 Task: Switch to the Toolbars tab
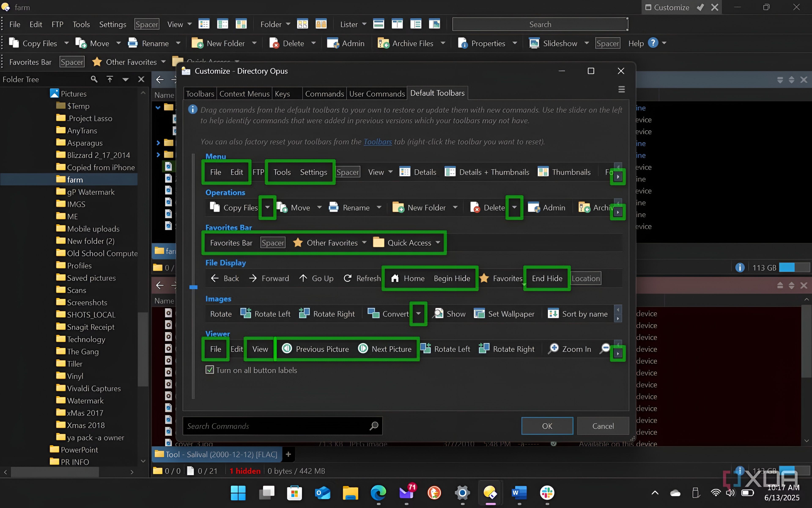pyautogui.click(x=200, y=94)
